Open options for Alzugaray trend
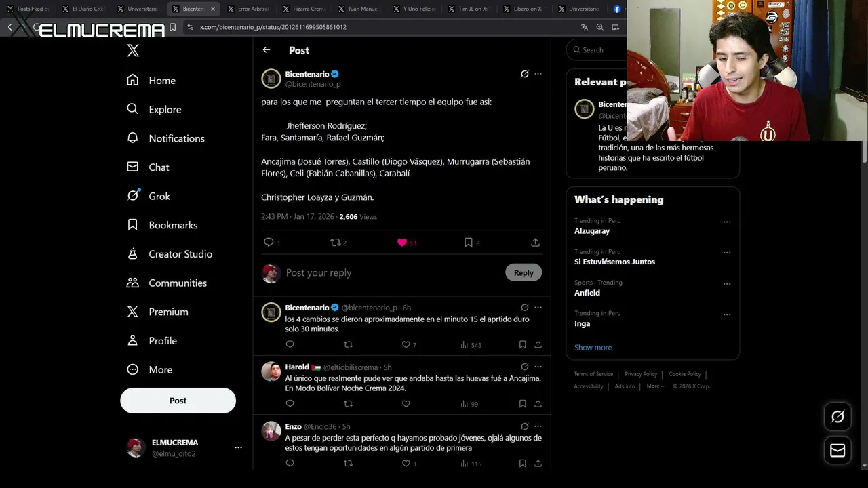 click(x=727, y=222)
